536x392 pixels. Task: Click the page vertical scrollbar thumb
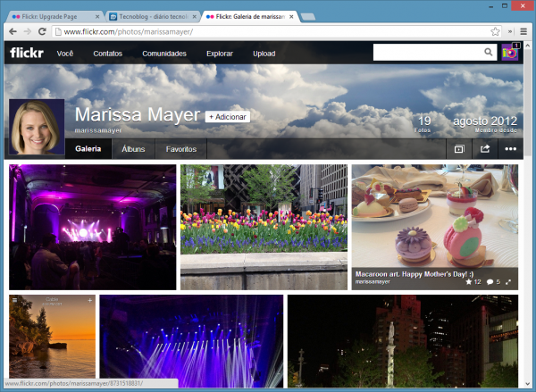click(528, 103)
